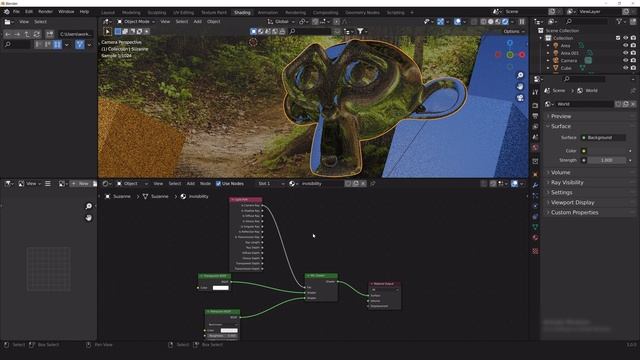
Task: Open the Window menu
Action: coord(66,12)
